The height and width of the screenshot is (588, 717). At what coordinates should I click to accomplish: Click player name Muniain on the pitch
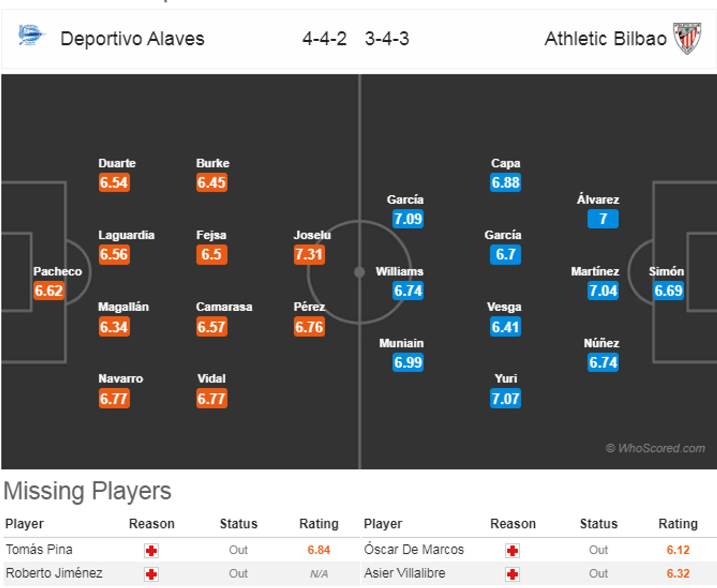[401, 343]
